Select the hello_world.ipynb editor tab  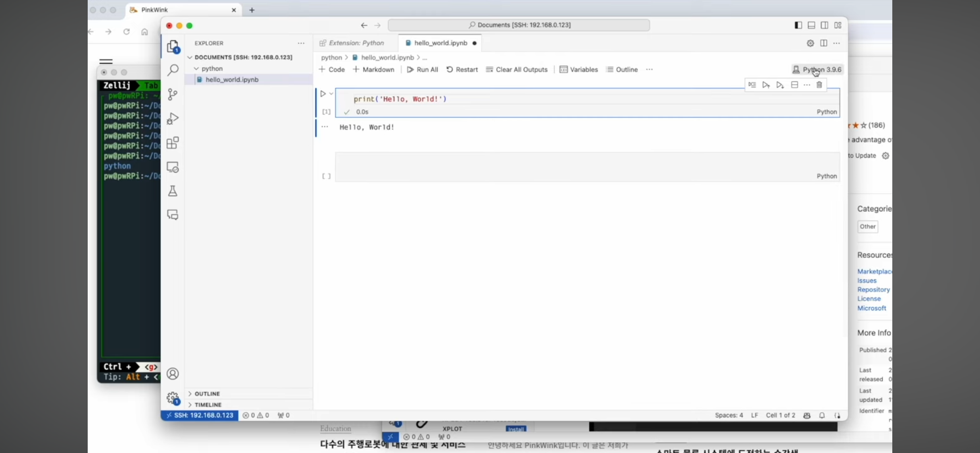440,43
